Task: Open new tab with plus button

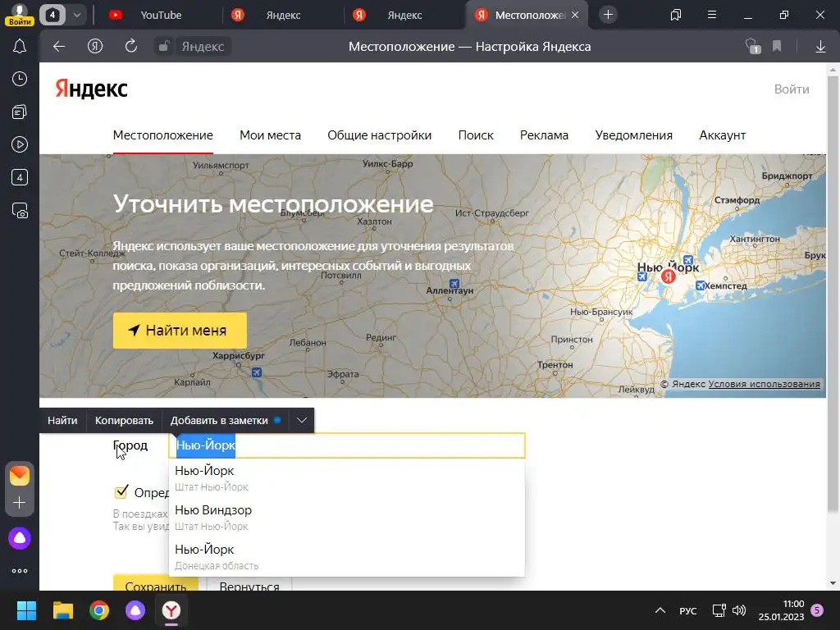Action: 608,15
